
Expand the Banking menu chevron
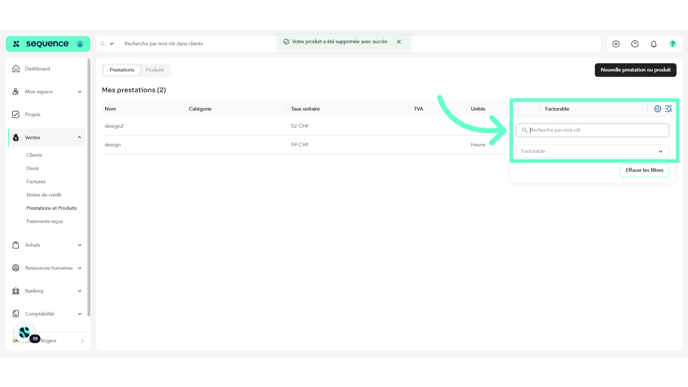coord(79,291)
